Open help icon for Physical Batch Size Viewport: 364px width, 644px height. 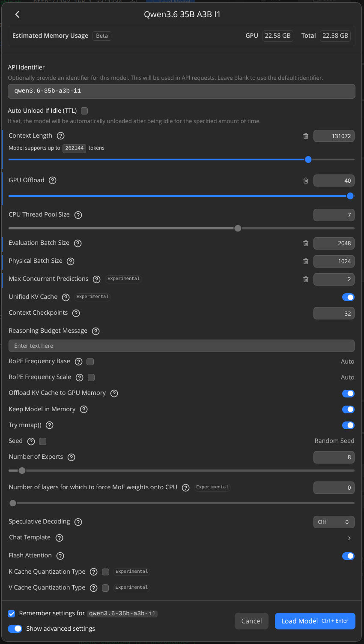[x=71, y=261]
